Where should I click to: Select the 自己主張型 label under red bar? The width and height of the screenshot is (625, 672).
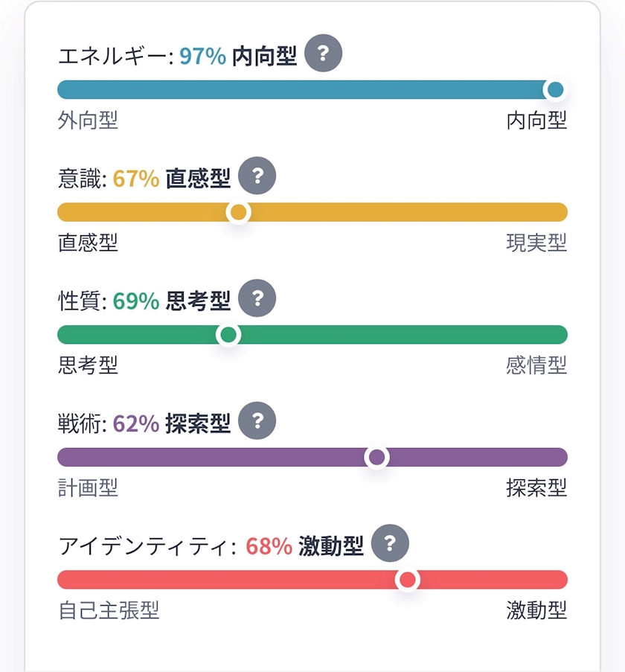[x=109, y=610]
